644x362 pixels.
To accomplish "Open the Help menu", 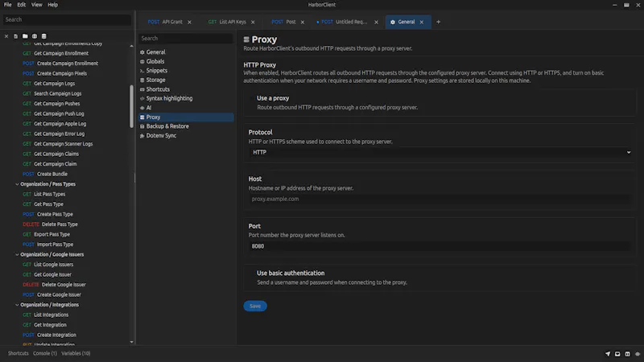I will 52,5.
